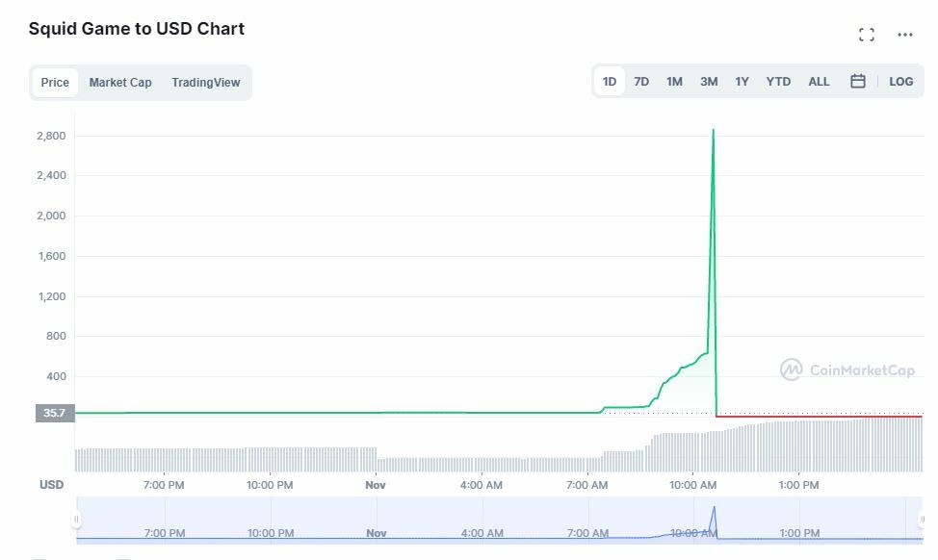
Task: Select the 7D time range
Action: (641, 82)
